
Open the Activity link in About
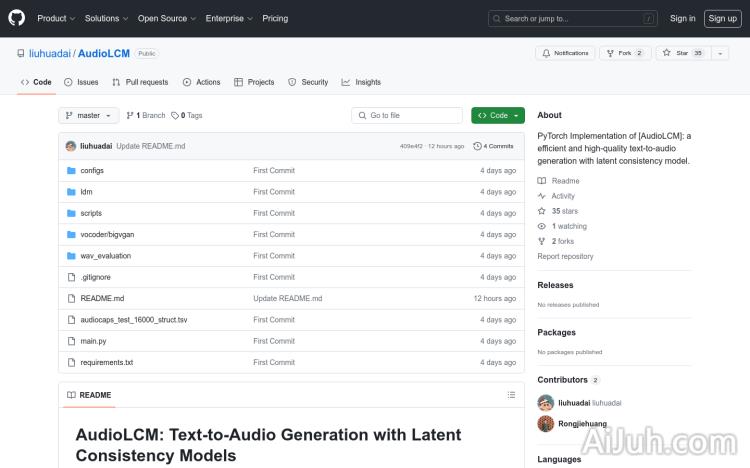pos(556,196)
